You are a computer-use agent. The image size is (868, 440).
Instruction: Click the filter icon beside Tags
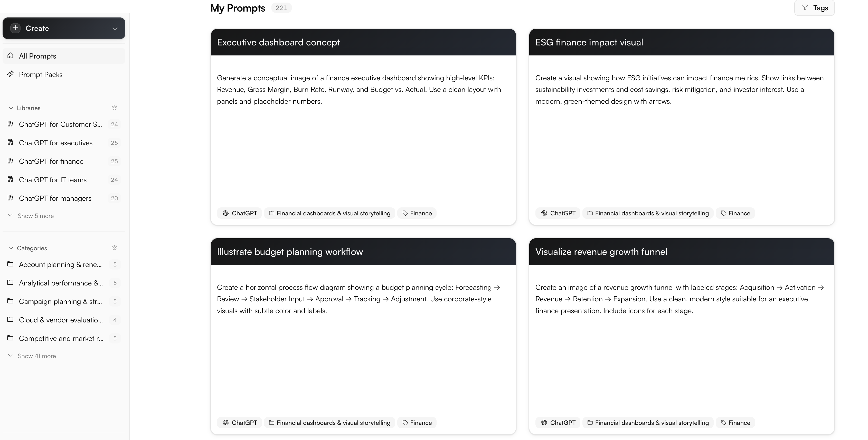tap(805, 8)
